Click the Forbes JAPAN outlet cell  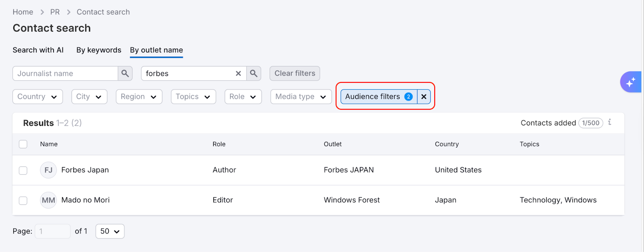[349, 170]
